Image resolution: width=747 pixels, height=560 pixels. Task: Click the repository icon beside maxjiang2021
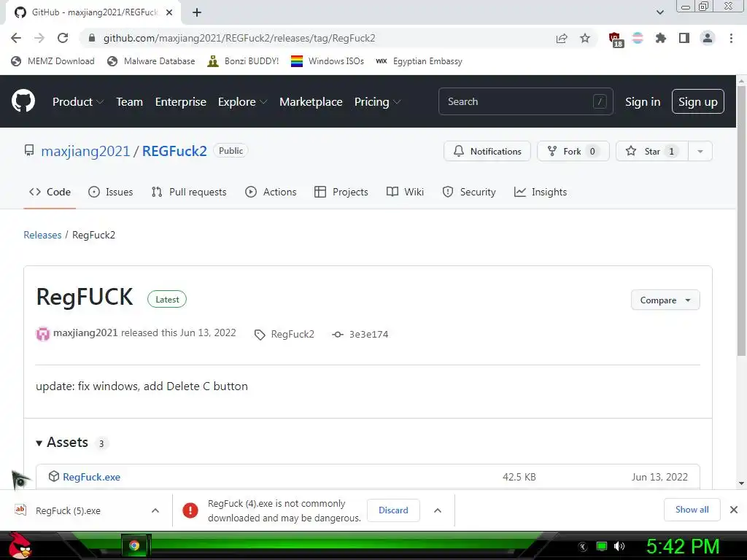(29, 151)
